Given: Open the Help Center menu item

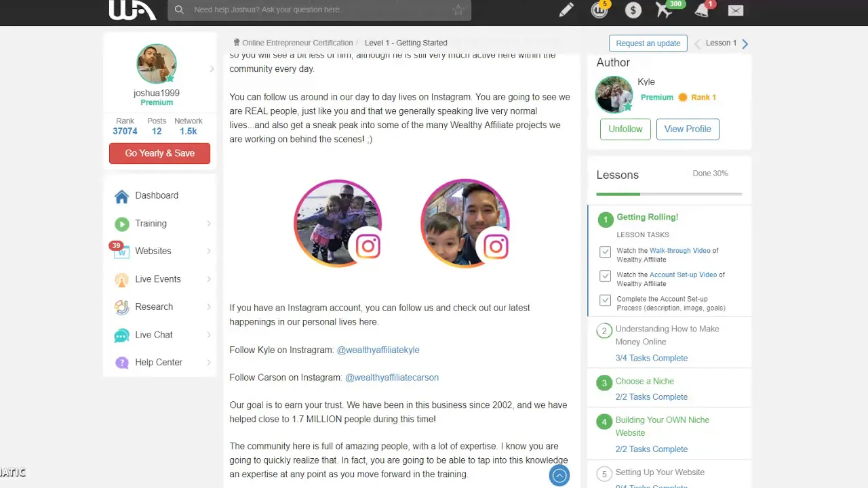Looking at the screenshot, I should 160,363.
